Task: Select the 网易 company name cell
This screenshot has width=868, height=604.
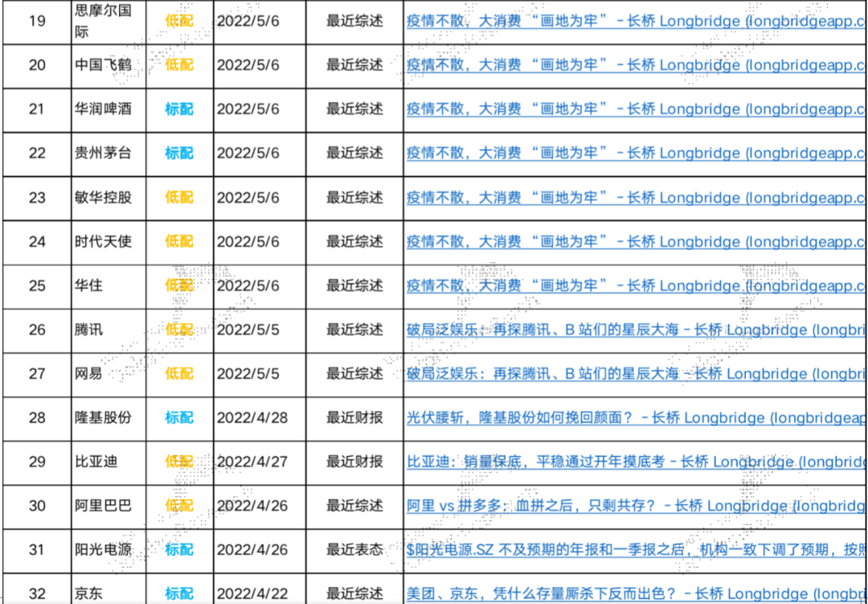Action: click(x=108, y=375)
